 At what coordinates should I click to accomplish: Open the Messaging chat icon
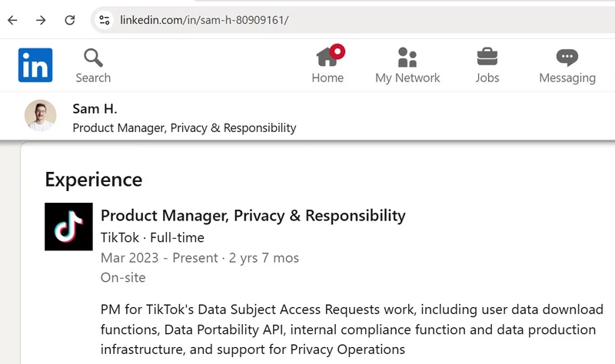(x=567, y=57)
